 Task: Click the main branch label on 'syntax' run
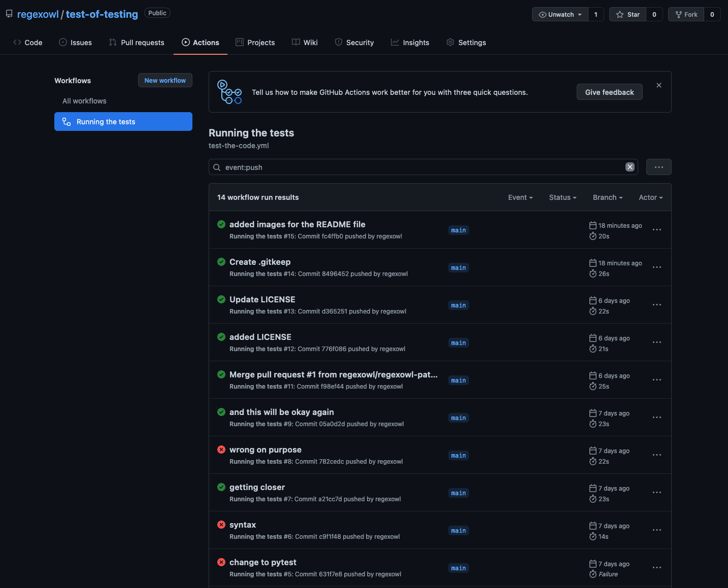pos(458,531)
